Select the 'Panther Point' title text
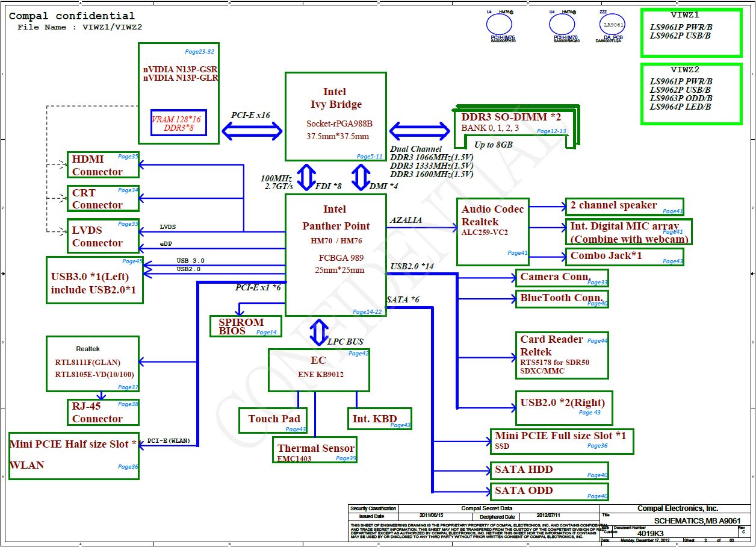Screen dimensions: 756x547 336,226
